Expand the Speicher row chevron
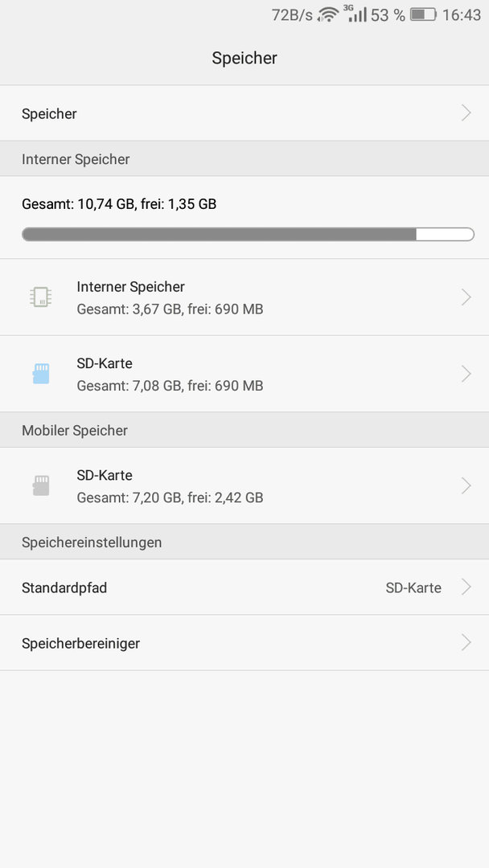Viewport: 489px width, 868px height. 466,113
